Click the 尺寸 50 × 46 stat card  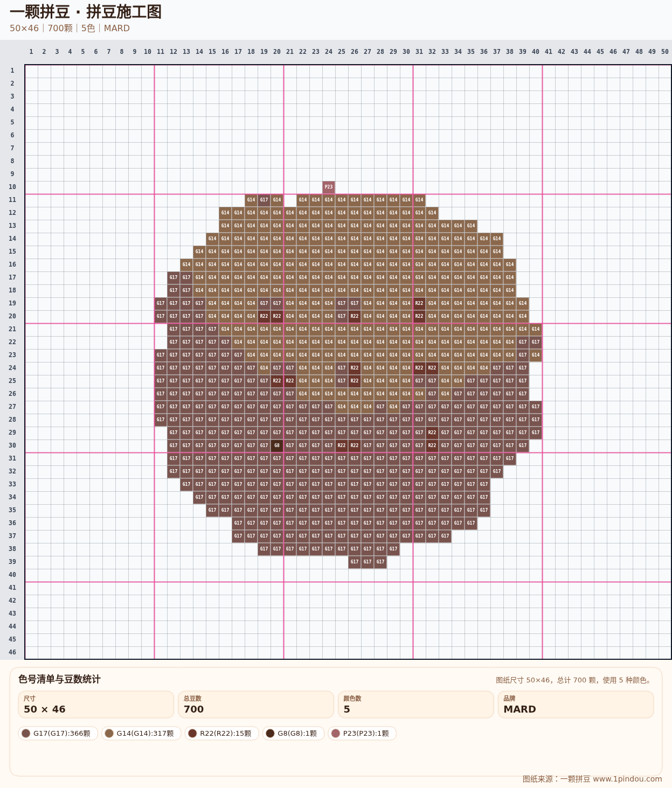click(x=96, y=705)
